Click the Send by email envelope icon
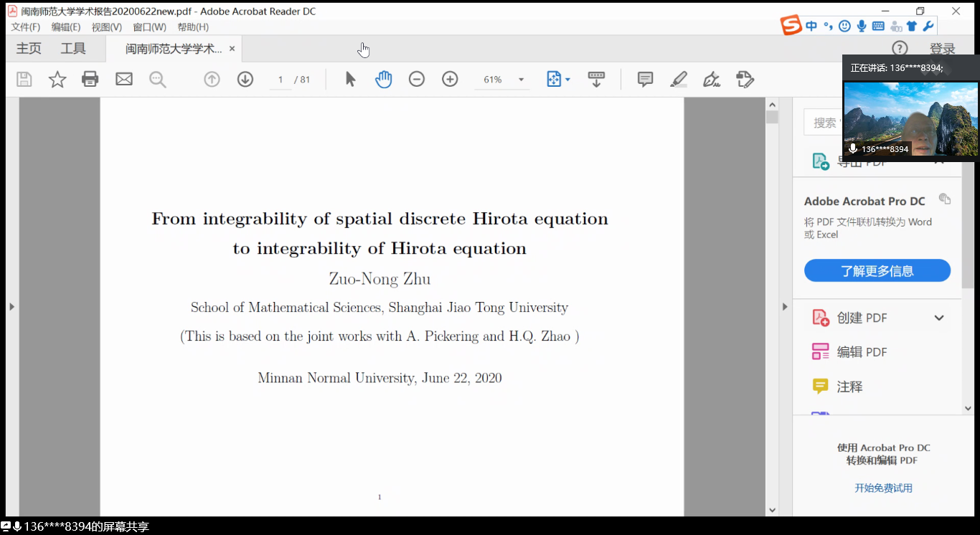980x535 pixels. pos(124,79)
